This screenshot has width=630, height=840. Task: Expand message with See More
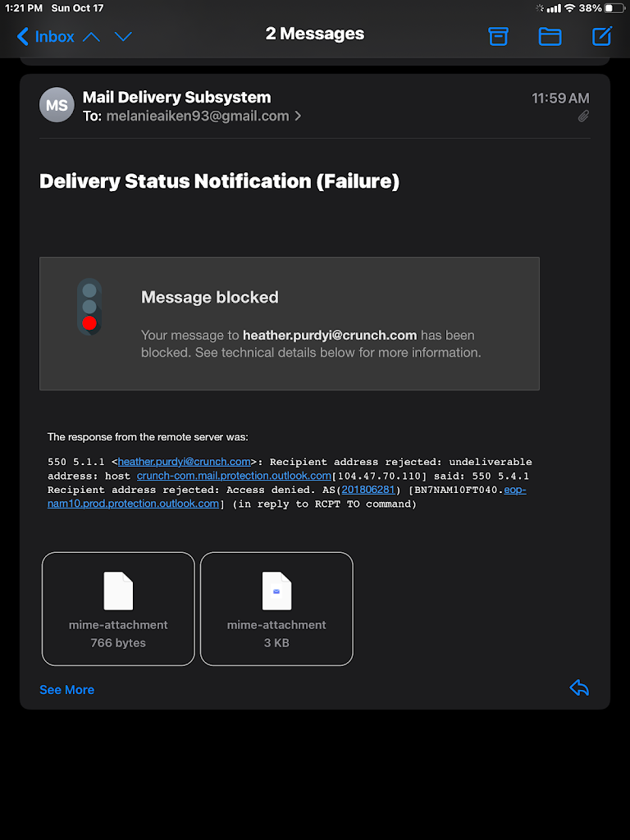pyautogui.click(x=66, y=690)
